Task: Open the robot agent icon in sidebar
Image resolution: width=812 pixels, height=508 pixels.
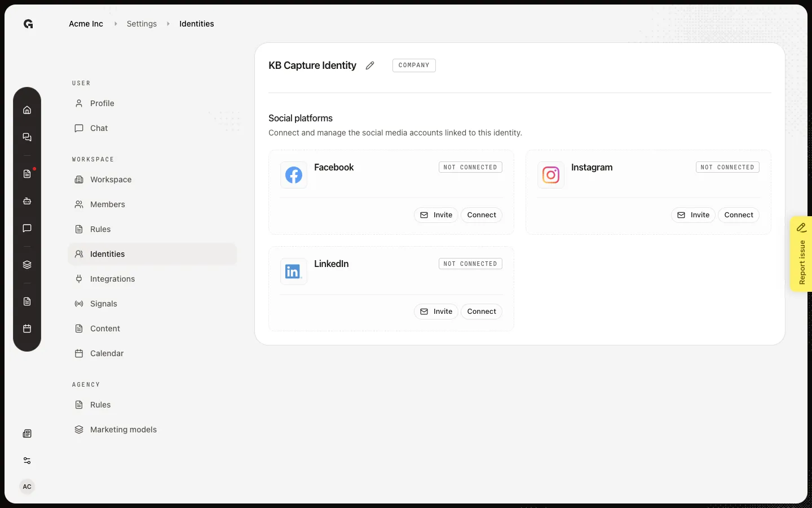Action: 27,201
